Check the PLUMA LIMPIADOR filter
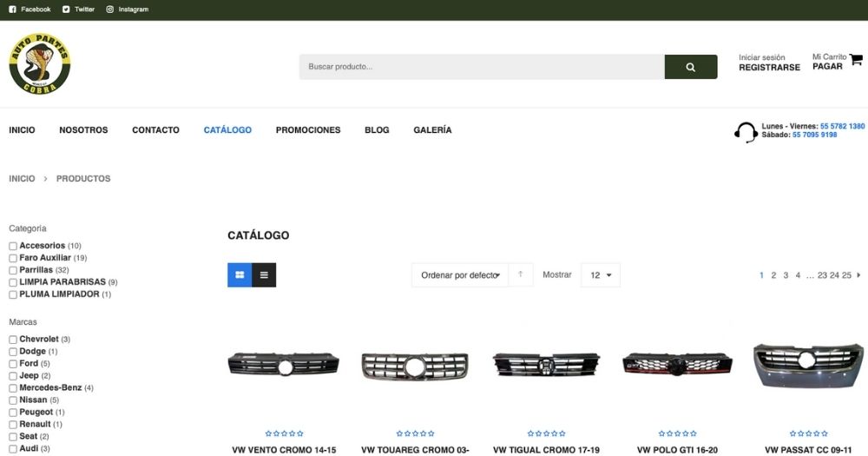The image size is (868, 456). click(13, 294)
